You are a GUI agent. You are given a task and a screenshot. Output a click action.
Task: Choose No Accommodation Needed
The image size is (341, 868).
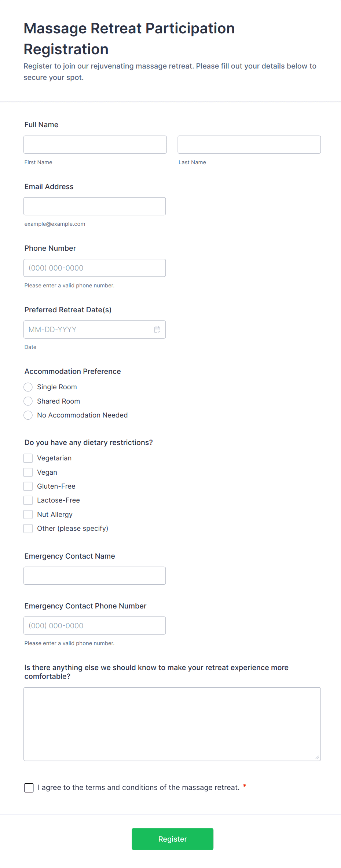[x=28, y=415]
